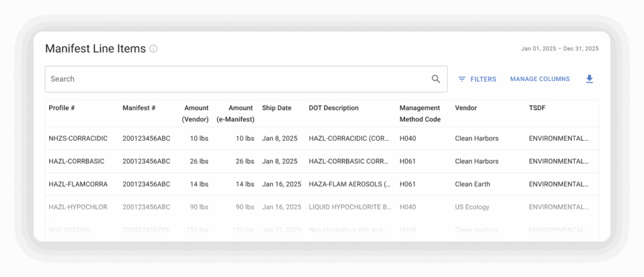Click the filter lines icon
This screenshot has height=277, width=644.
[x=462, y=79]
